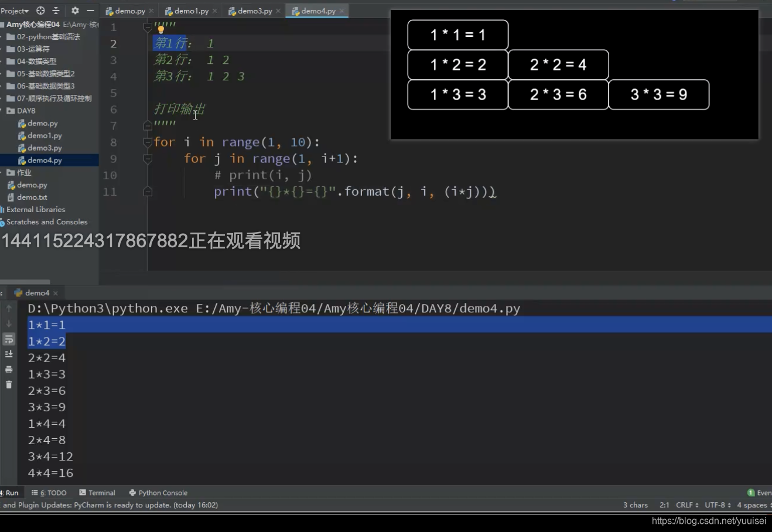This screenshot has width=772, height=532.
Task: Click the collapse all icon in Project toolbar
Action: coord(56,11)
